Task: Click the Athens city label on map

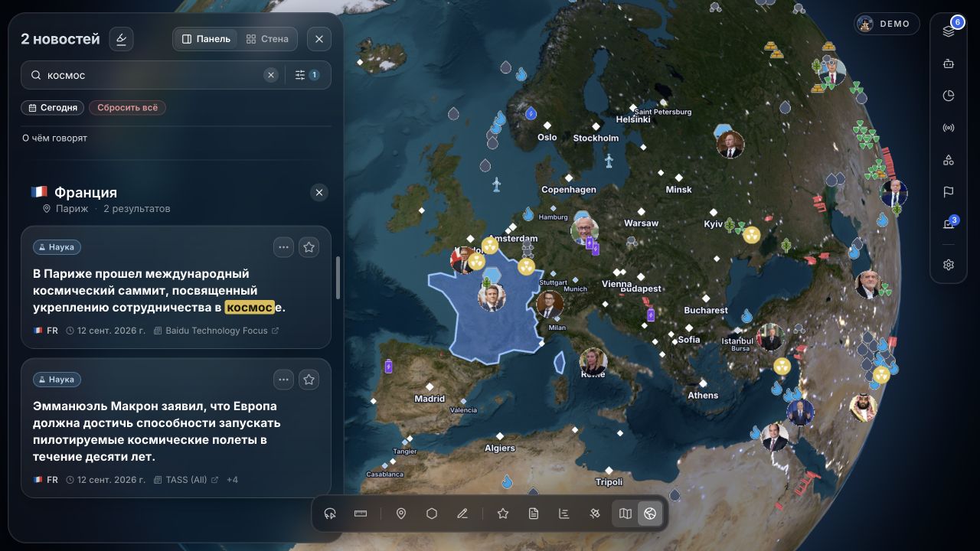Action: tap(703, 396)
